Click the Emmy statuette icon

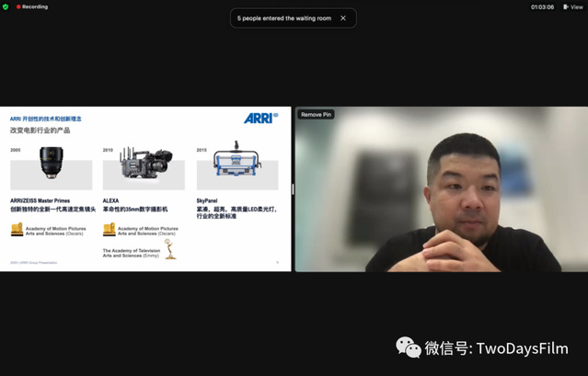tap(169, 249)
